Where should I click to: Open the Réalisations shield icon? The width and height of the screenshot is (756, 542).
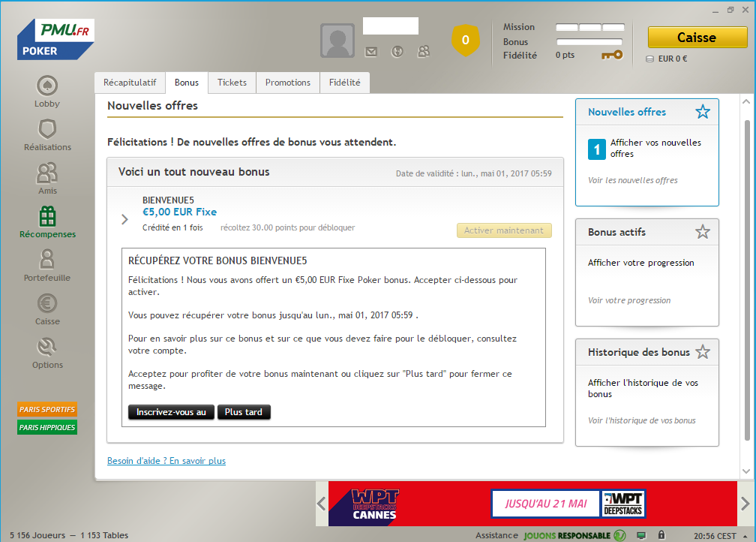[47, 131]
